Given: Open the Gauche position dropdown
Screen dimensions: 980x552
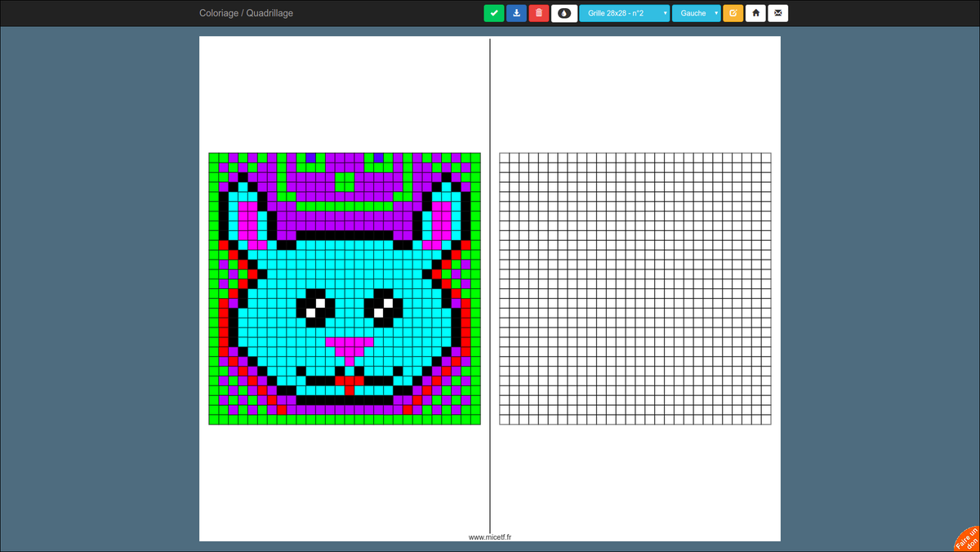Looking at the screenshot, I should coord(697,13).
